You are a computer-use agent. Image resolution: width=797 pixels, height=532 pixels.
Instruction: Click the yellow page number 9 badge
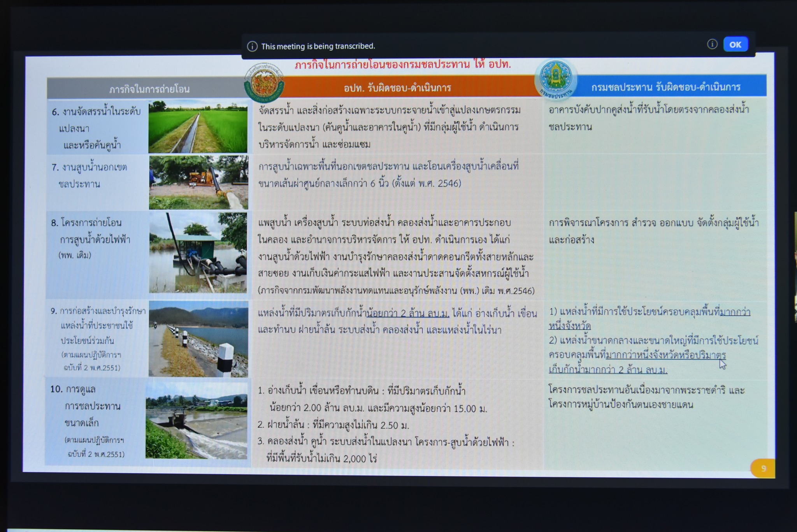point(763,468)
